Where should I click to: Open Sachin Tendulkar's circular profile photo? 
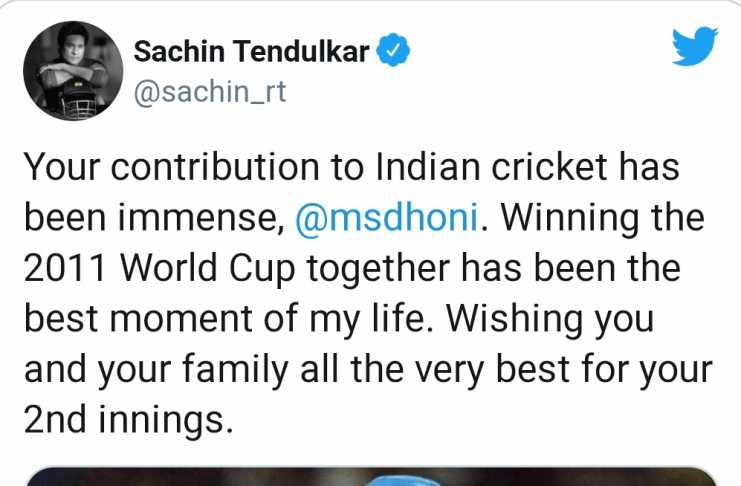tap(73, 71)
